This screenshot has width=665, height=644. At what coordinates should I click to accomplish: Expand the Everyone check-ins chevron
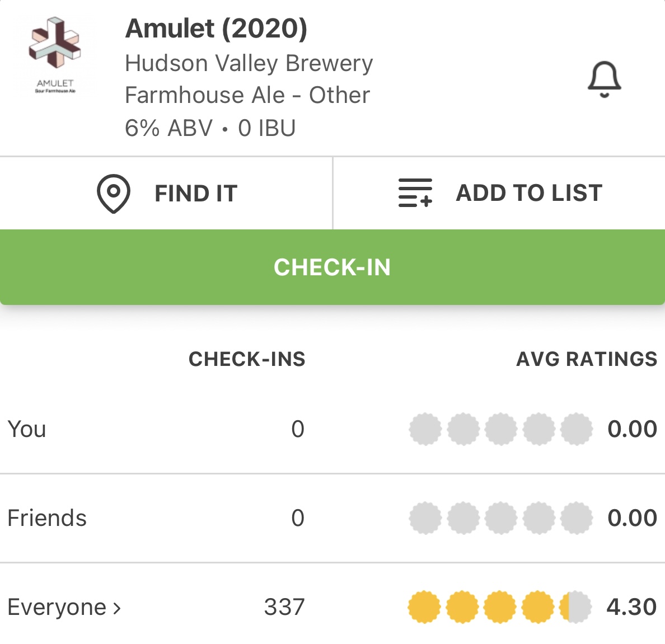(117, 608)
